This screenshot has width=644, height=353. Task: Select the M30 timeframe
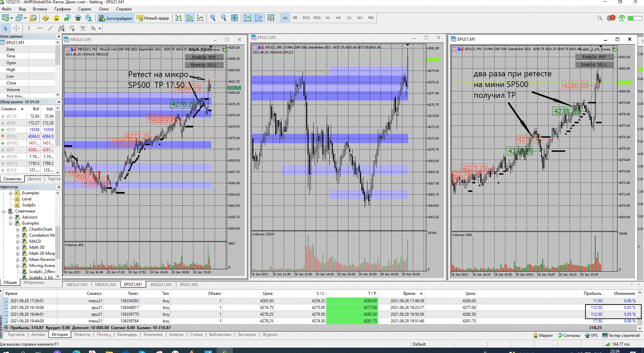317,18
